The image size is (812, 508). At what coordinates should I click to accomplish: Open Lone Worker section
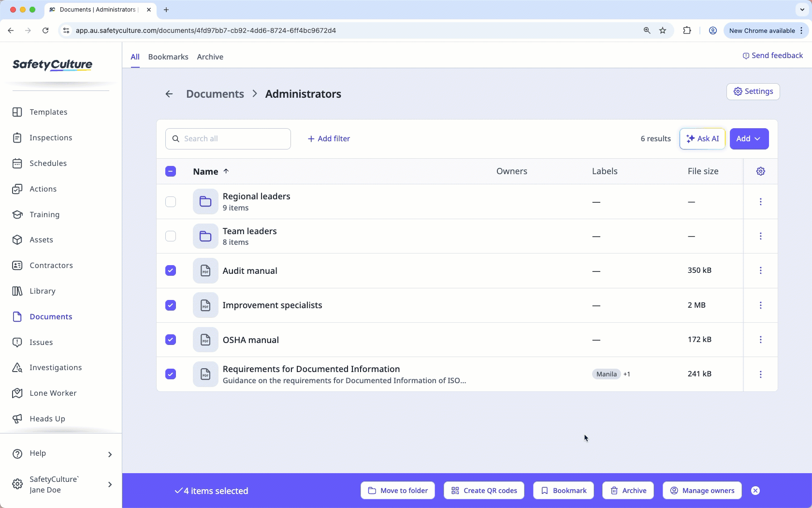53,393
